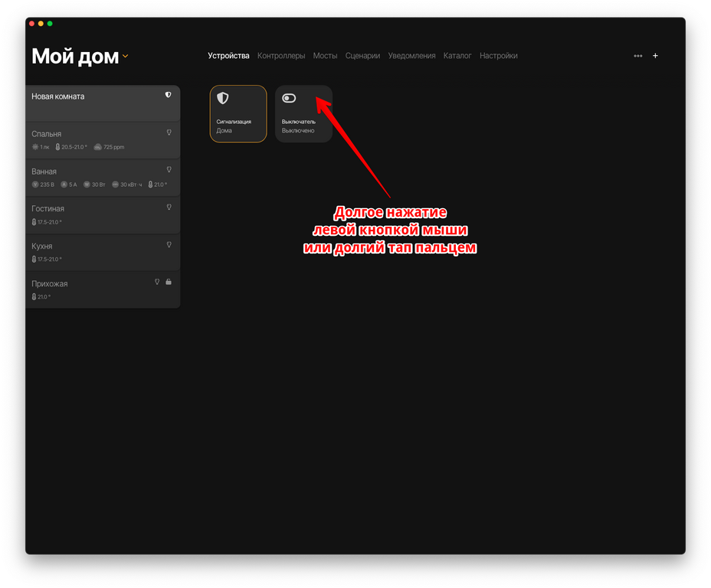Click the light bulb icon in Кухня
This screenshot has height=588, width=711.
[x=169, y=245]
